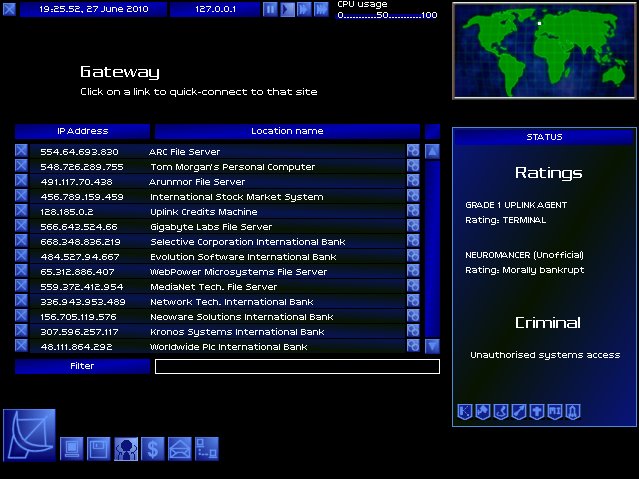Remove Tom Morgan's Personal Computer link
This screenshot has height=479, width=639.
click(22, 166)
